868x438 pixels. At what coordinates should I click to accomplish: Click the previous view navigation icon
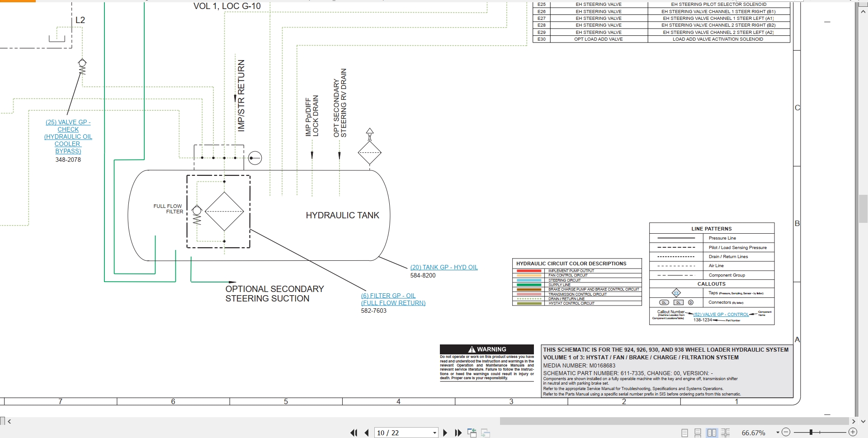472,433
